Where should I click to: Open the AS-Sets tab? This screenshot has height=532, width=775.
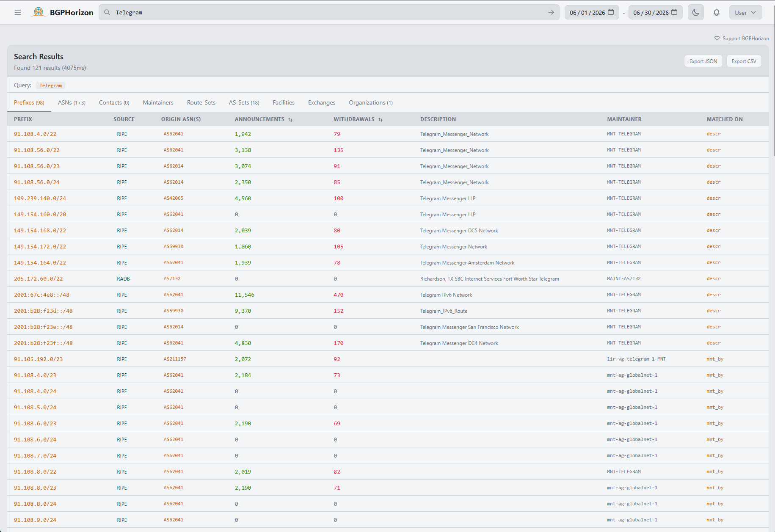[244, 102]
